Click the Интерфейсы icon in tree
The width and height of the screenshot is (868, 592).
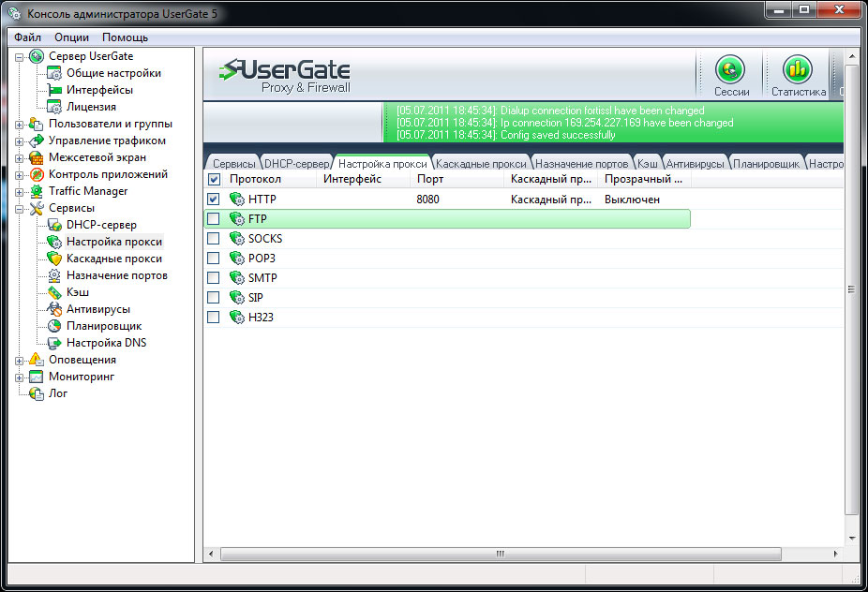click(54, 90)
